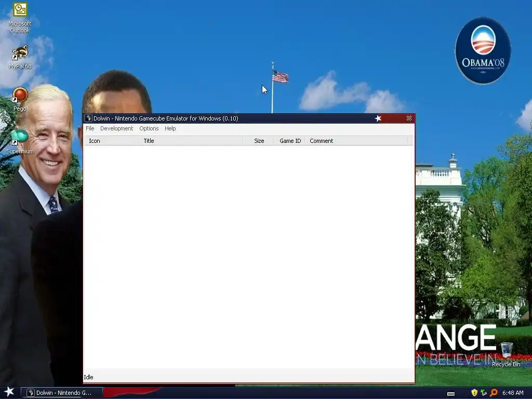Viewport: 532px width, 399px height.
Task: Open the yellow security shield tray icon
Action: pos(474,393)
